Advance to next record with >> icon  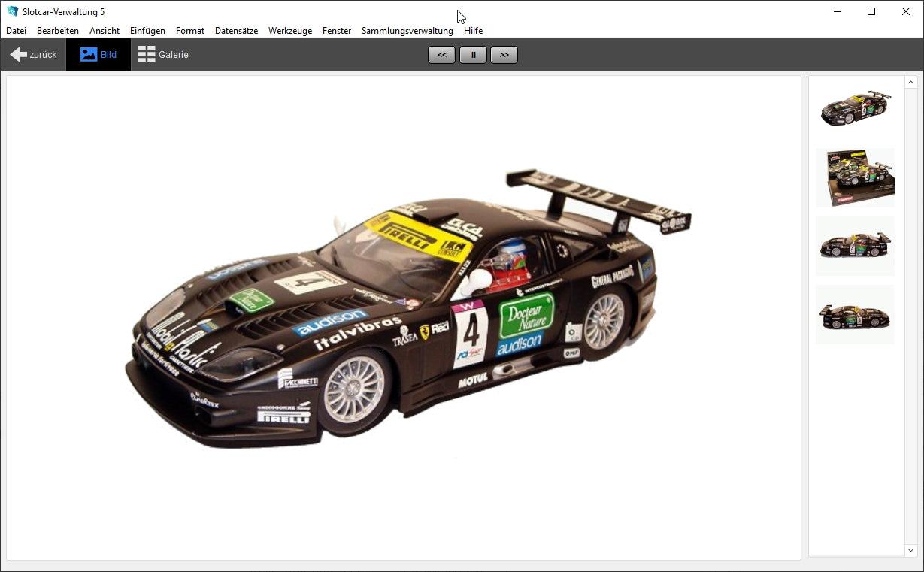504,54
